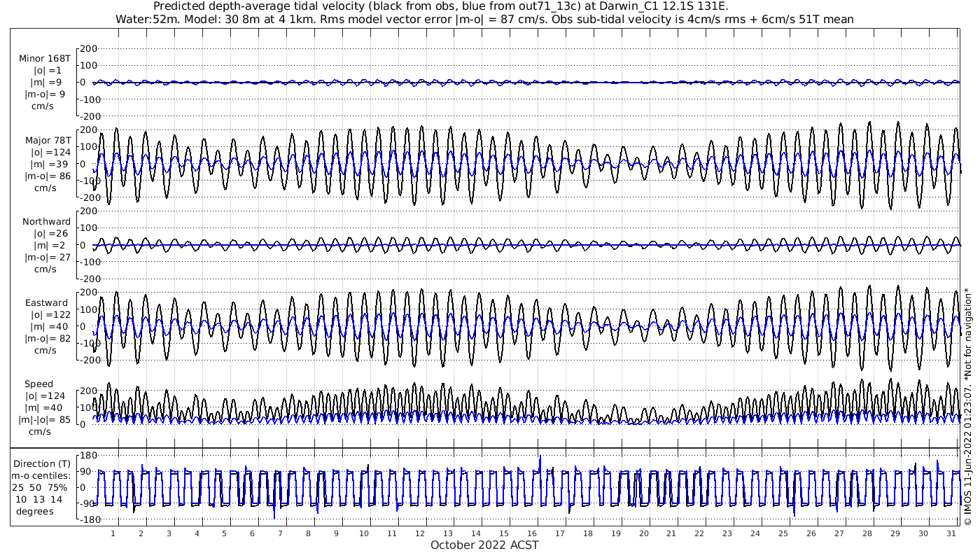Click day tick "19" on the time axis
The image size is (980, 560).
tap(615, 533)
